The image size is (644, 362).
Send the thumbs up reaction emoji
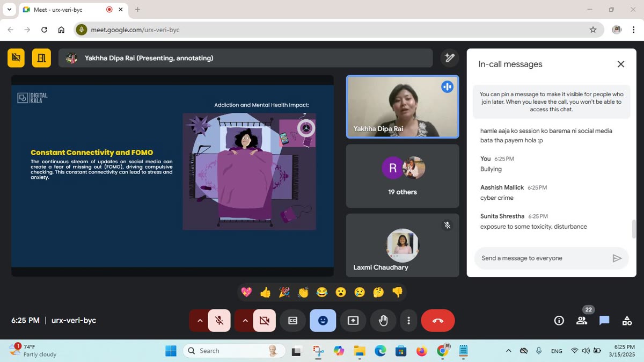[x=265, y=292]
